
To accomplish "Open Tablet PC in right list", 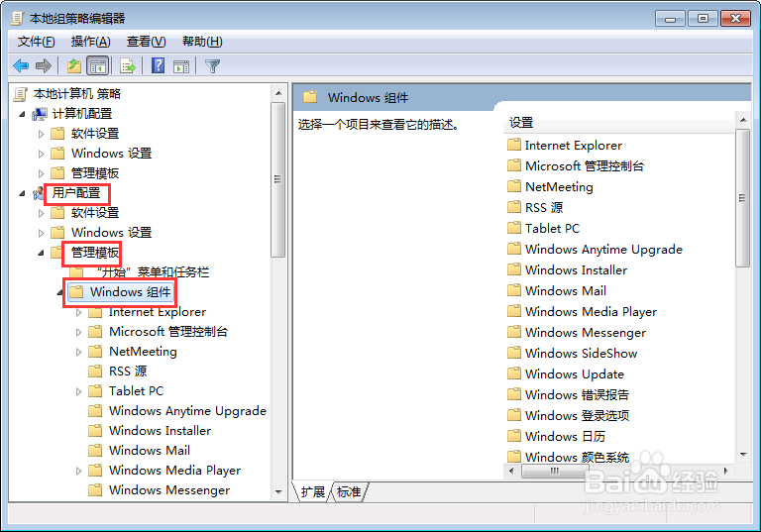I will pos(552,229).
